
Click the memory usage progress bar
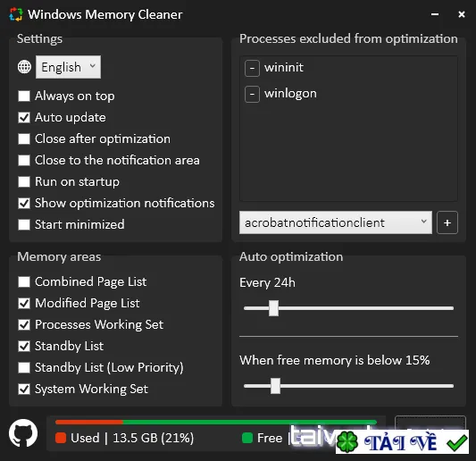point(216,422)
